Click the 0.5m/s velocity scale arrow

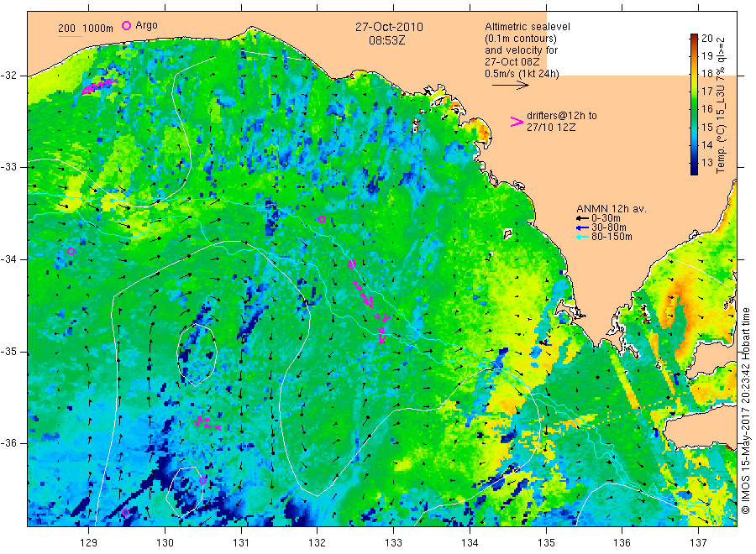pos(510,86)
